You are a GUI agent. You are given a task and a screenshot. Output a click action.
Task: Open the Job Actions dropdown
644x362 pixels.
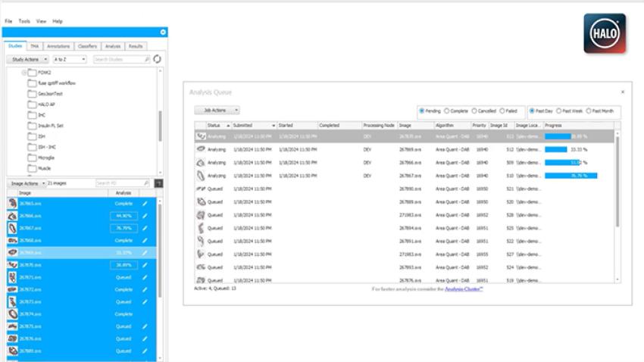point(217,111)
